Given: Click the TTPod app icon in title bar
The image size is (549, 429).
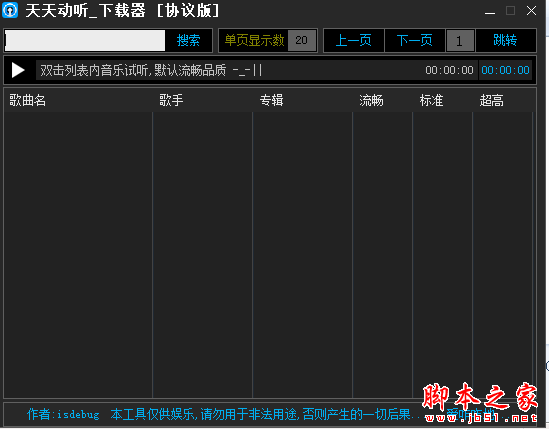Looking at the screenshot, I should (x=9, y=10).
